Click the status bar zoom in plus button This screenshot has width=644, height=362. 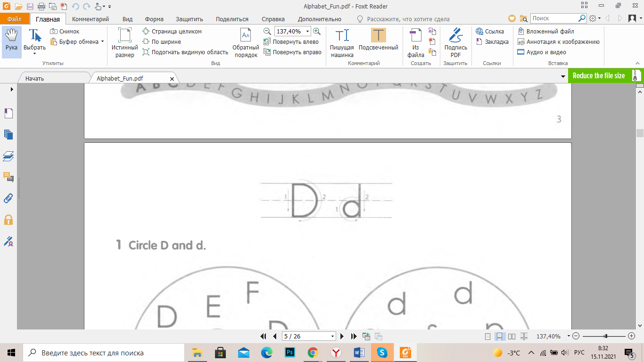[x=632, y=336]
